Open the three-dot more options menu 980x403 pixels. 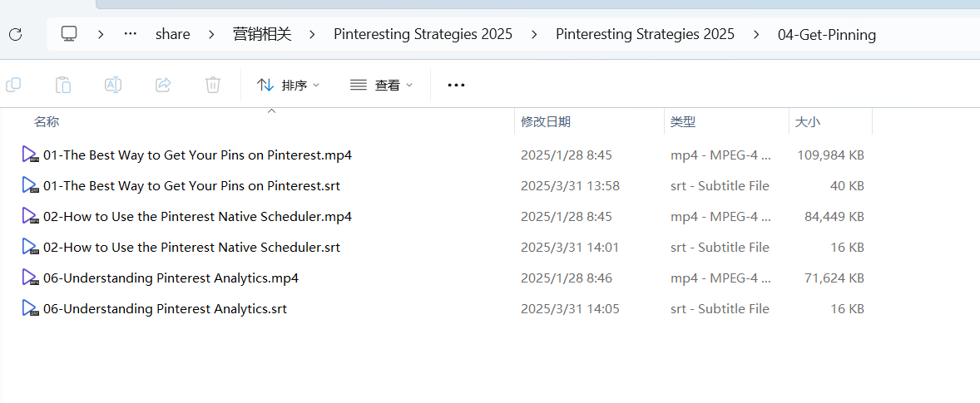point(456,86)
